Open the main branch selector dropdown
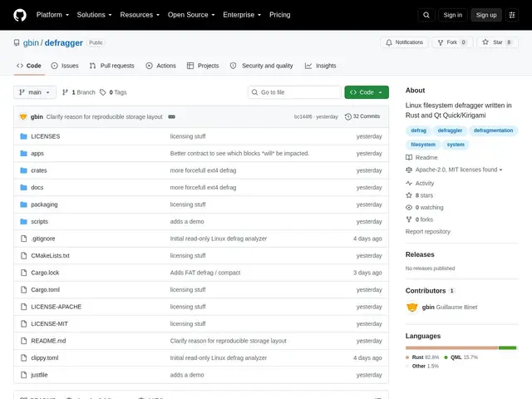This screenshot has height=399, width=532. pos(35,92)
